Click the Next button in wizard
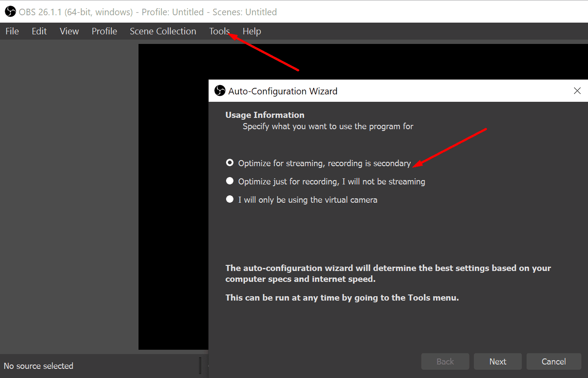The height and width of the screenshot is (378, 588). coord(498,361)
